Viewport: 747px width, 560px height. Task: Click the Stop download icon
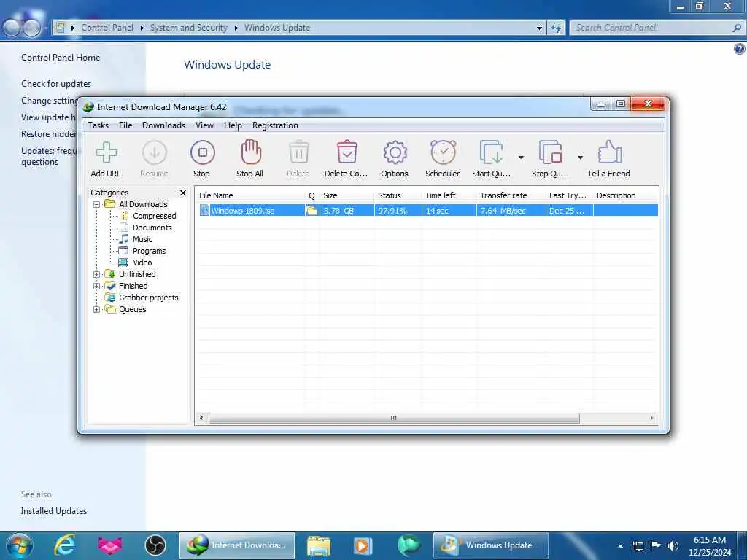(203, 152)
